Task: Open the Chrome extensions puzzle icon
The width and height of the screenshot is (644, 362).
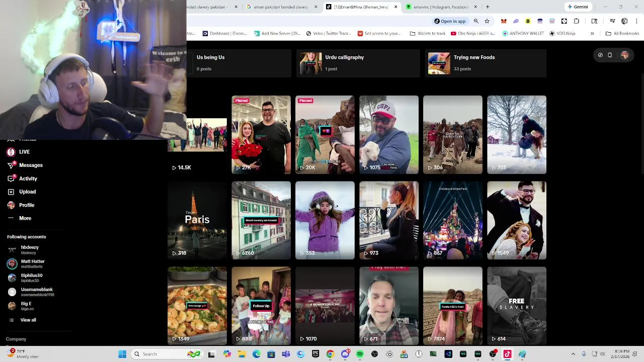Action: click(x=576, y=21)
